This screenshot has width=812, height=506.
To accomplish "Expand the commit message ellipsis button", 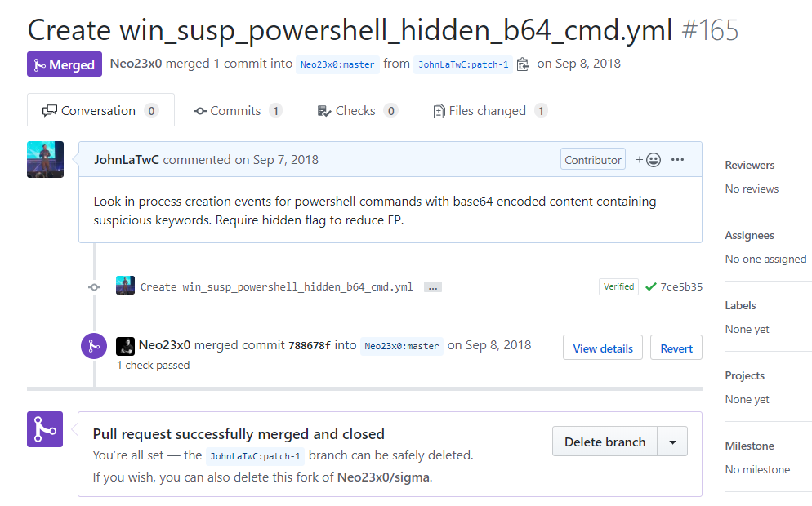I will [433, 287].
